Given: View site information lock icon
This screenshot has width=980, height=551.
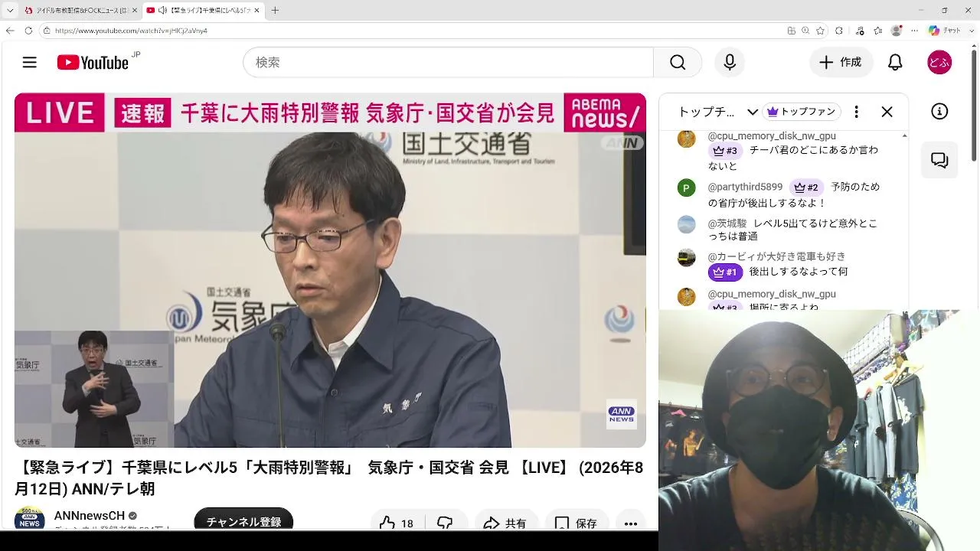Looking at the screenshot, I should click(x=47, y=31).
